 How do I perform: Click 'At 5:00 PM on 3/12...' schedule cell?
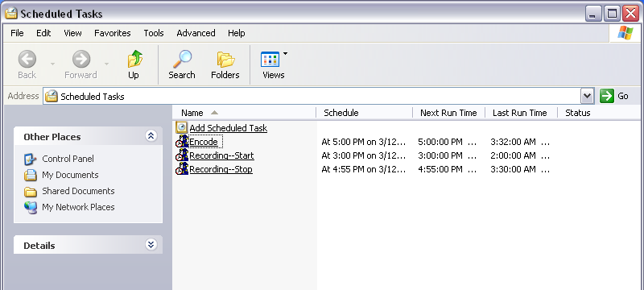click(364, 142)
